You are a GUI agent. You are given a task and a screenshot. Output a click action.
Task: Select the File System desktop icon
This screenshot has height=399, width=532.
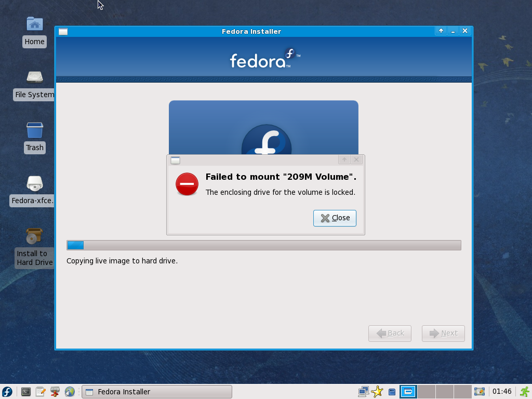(x=34, y=85)
